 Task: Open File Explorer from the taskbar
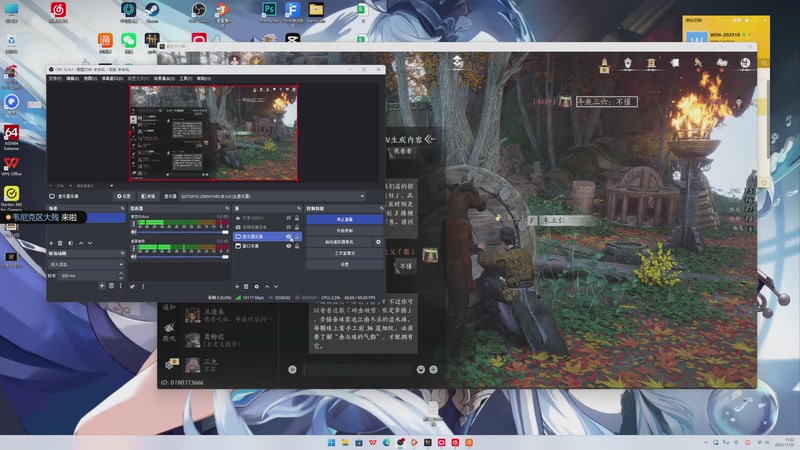345,442
